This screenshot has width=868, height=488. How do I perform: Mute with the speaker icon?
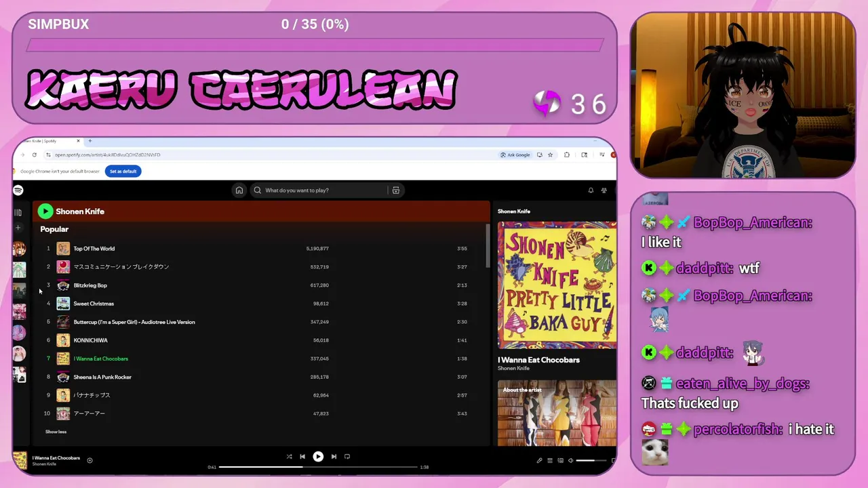click(570, 461)
